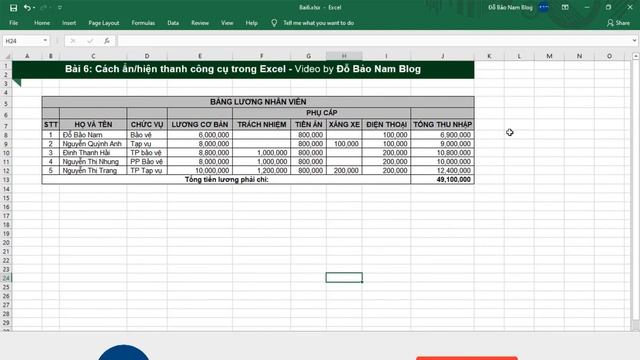Viewport: 640px width, 360px height.
Task: Click the Enter checkmark formula bar icon
Action: click(90, 41)
